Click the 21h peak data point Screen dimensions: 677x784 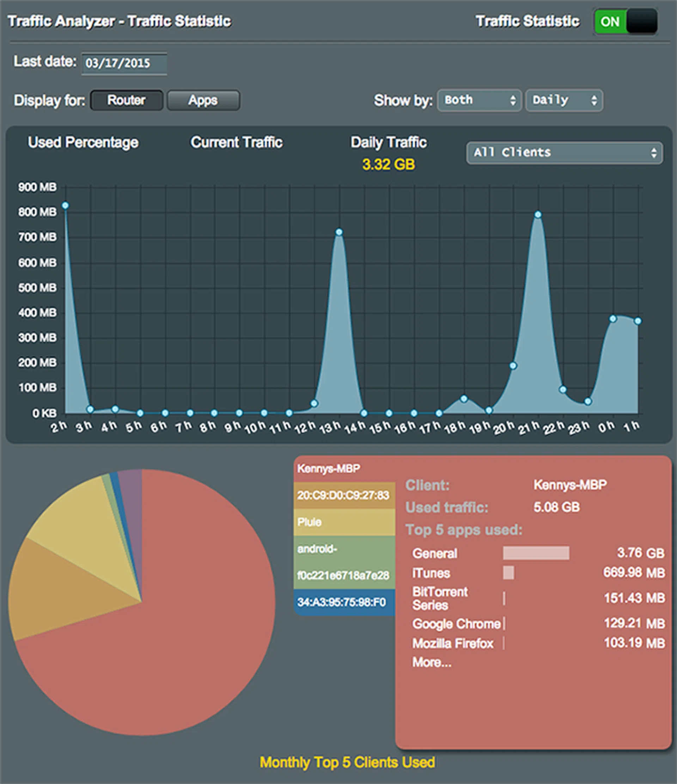point(538,215)
